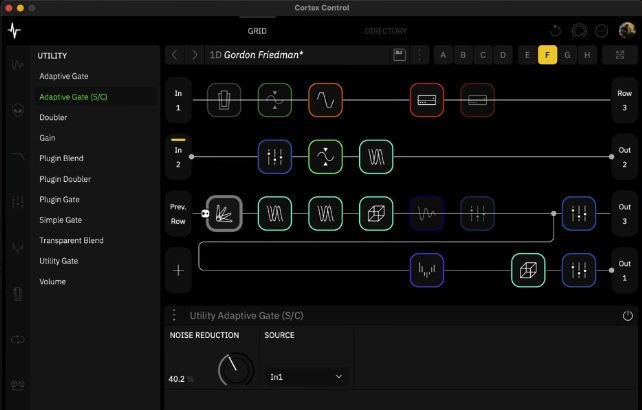Go to the next preset arrow
The width and height of the screenshot is (642, 410).
[x=195, y=55]
